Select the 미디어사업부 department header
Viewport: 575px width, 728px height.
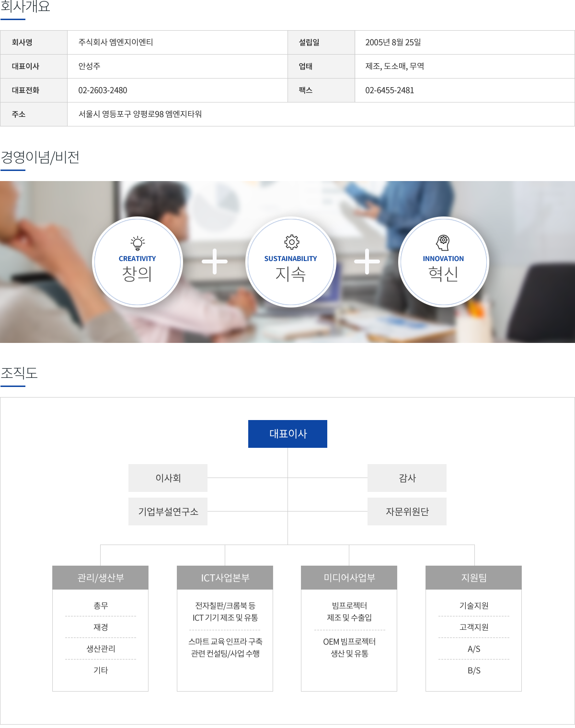coord(349,578)
